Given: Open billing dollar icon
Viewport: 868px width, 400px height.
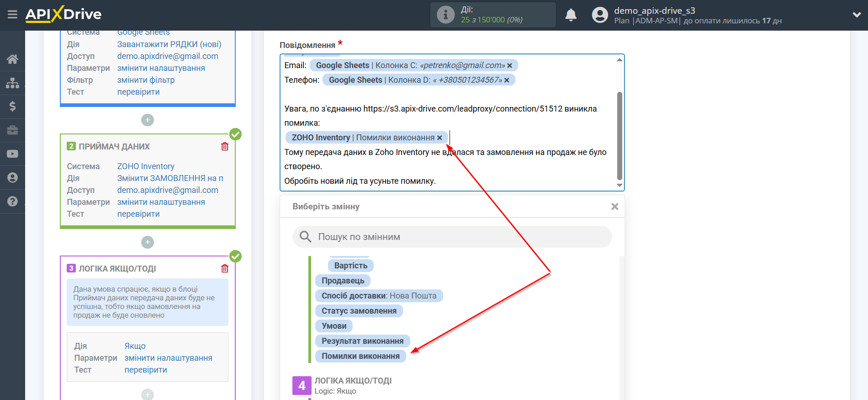Looking at the screenshot, I should [12, 107].
